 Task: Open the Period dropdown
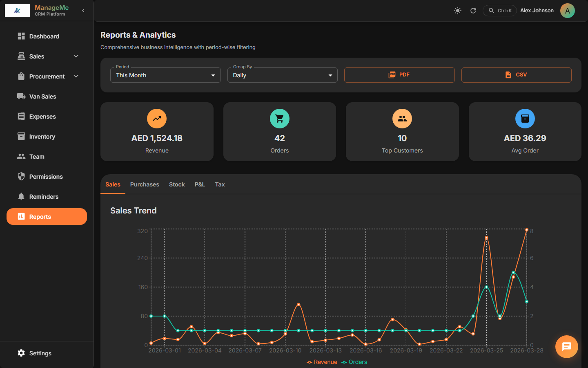click(x=165, y=75)
